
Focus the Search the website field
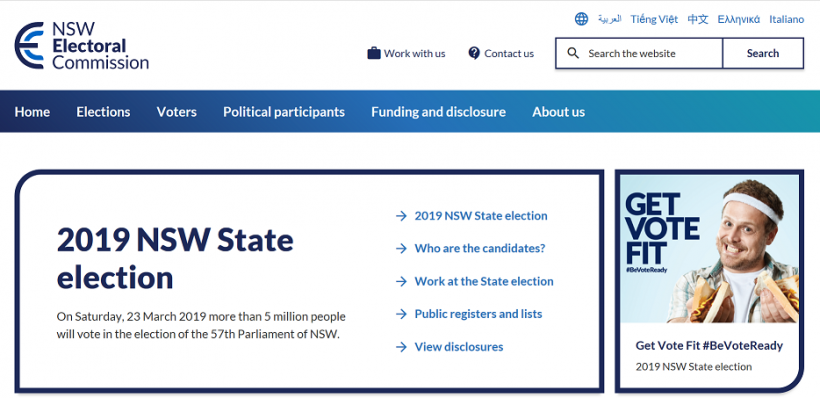tap(639, 53)
